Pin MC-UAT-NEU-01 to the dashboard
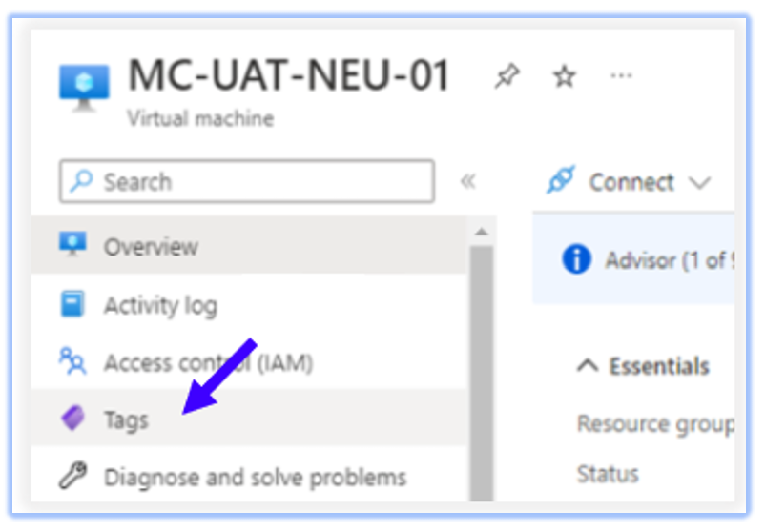This screenshot has height=532, width=765. (507, 76)
